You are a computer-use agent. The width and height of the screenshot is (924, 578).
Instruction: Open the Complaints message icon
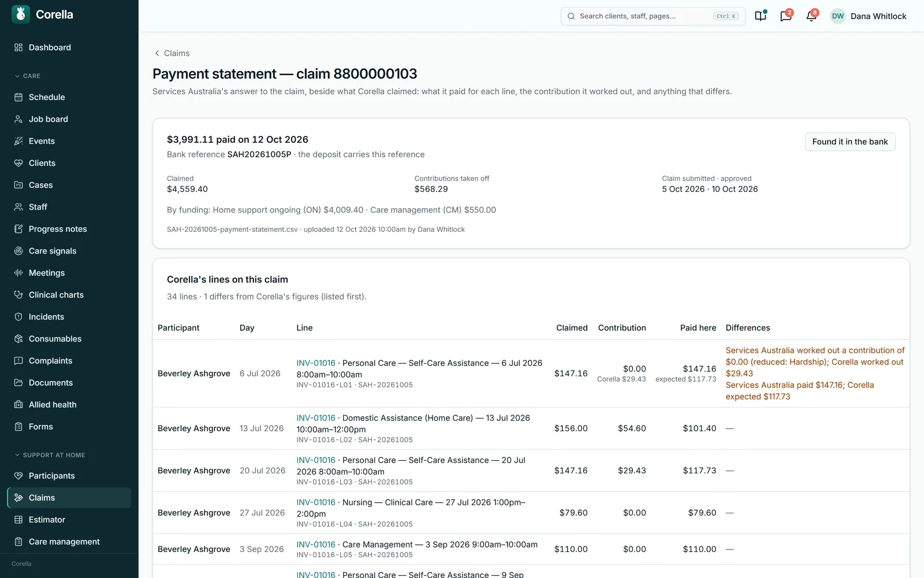coord(18,361)
